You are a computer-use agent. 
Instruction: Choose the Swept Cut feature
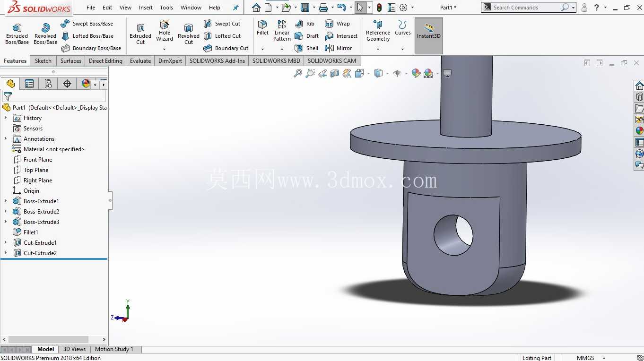222,24
